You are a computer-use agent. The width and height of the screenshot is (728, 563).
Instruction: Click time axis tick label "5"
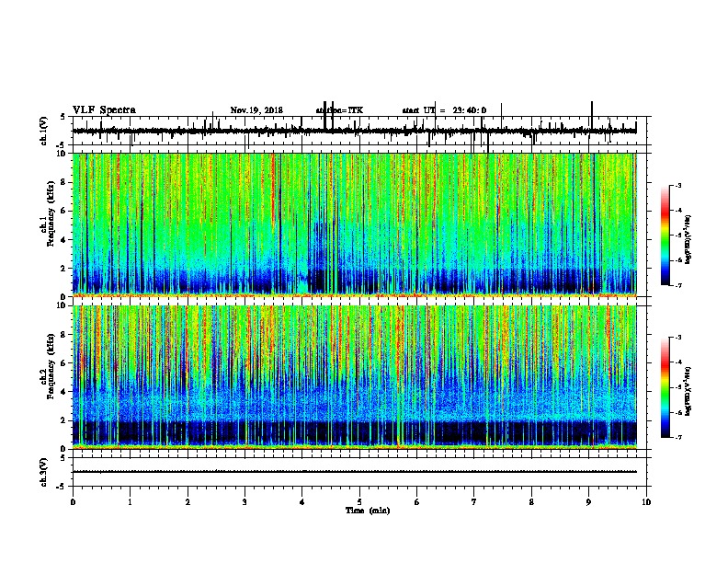(359, 502)
